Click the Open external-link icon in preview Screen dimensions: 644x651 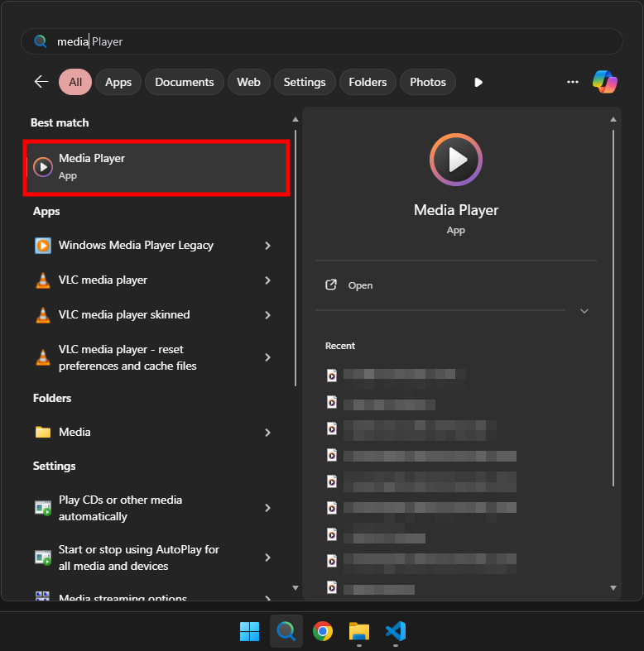331,285
